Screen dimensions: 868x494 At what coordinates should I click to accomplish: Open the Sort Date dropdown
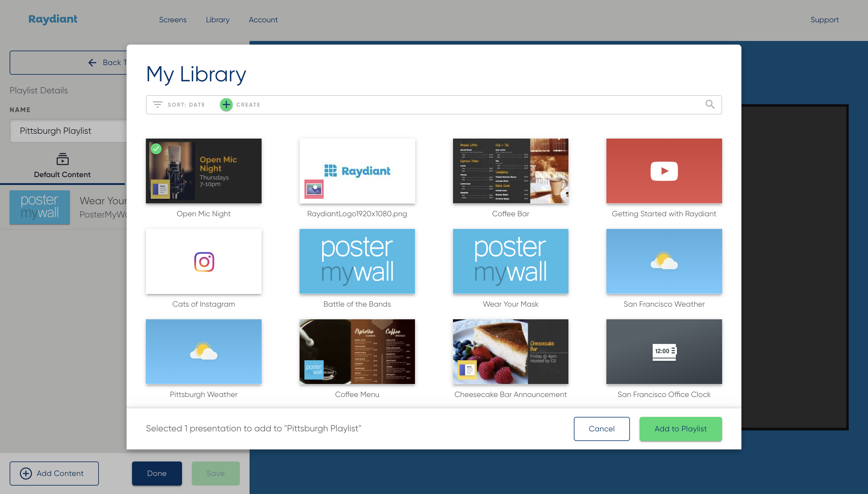click(178, 104)
